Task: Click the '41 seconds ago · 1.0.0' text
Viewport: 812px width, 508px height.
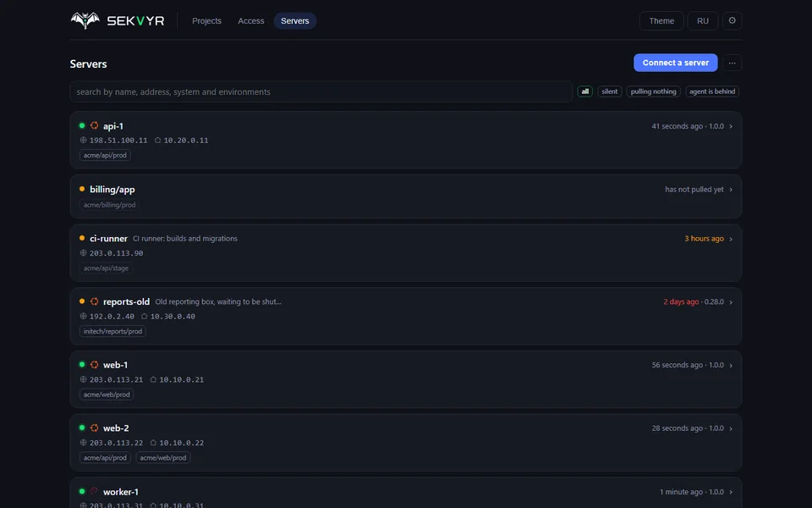Action: pyautogui.click(x=688, y=126)
